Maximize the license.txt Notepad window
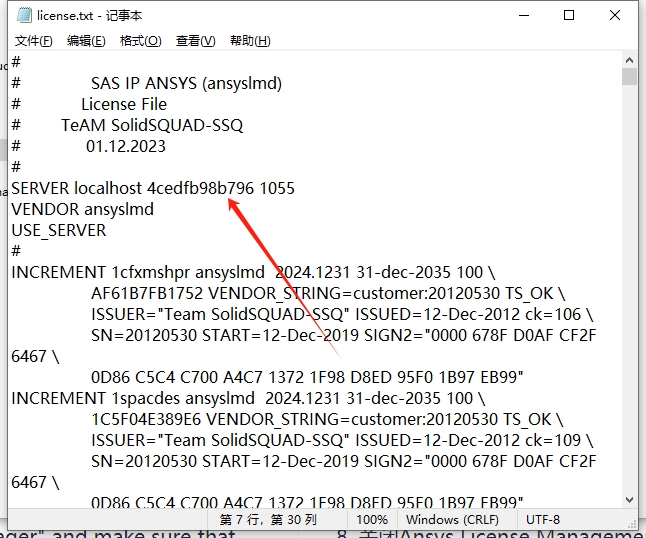The height and width of the screenshot is (538, 646). click(x=569, y=15)
